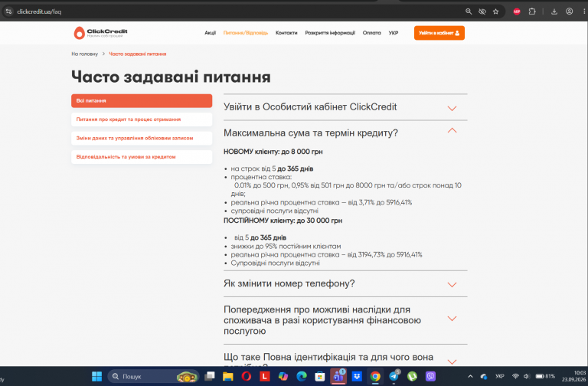The image size is (588, 386).
Task: Open the Розкриття інформації menu item
Action: 330,33
